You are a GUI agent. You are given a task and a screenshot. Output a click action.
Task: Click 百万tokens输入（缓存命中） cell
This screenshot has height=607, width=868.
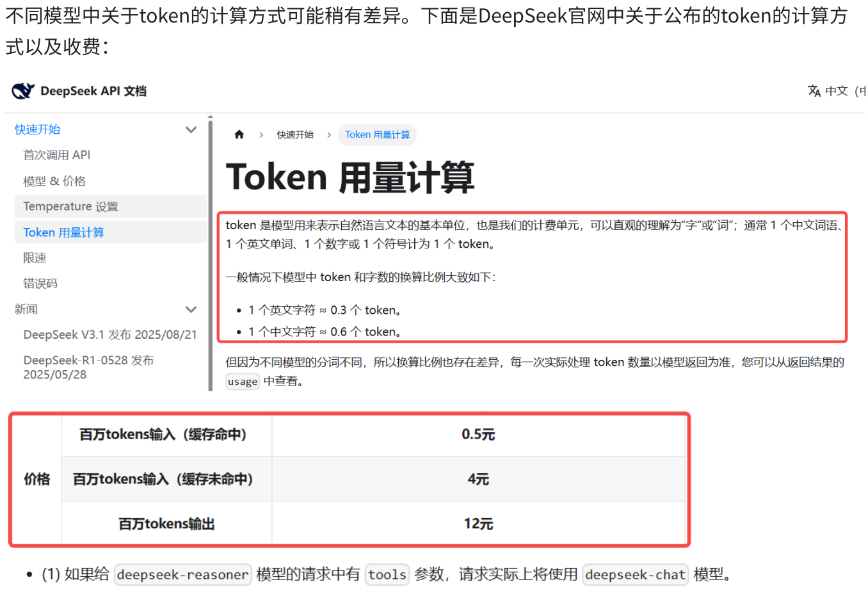pos(166,434)
